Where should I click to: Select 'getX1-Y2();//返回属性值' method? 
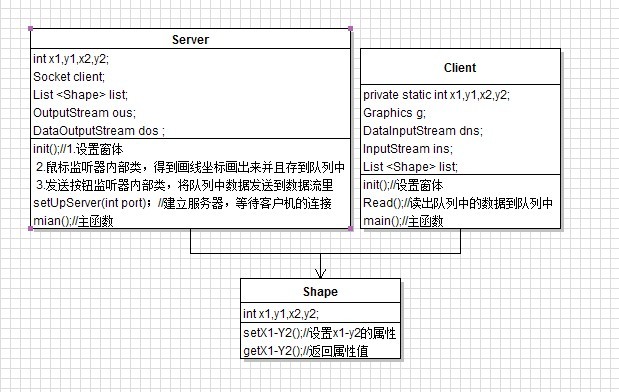306,351
